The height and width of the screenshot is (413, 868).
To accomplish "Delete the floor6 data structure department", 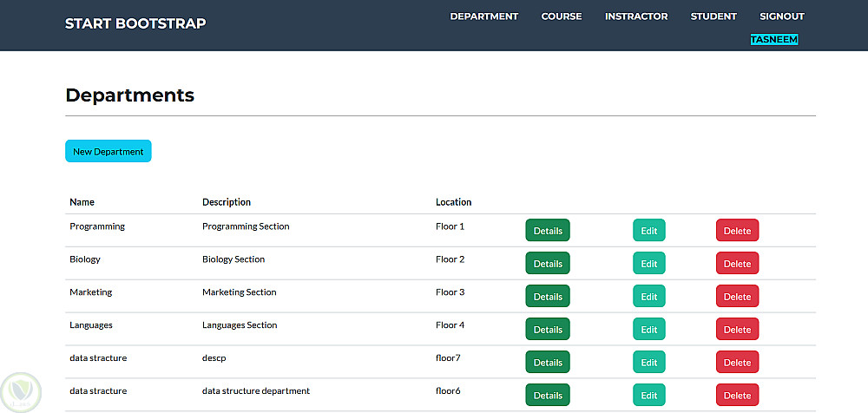I will 737,396.
